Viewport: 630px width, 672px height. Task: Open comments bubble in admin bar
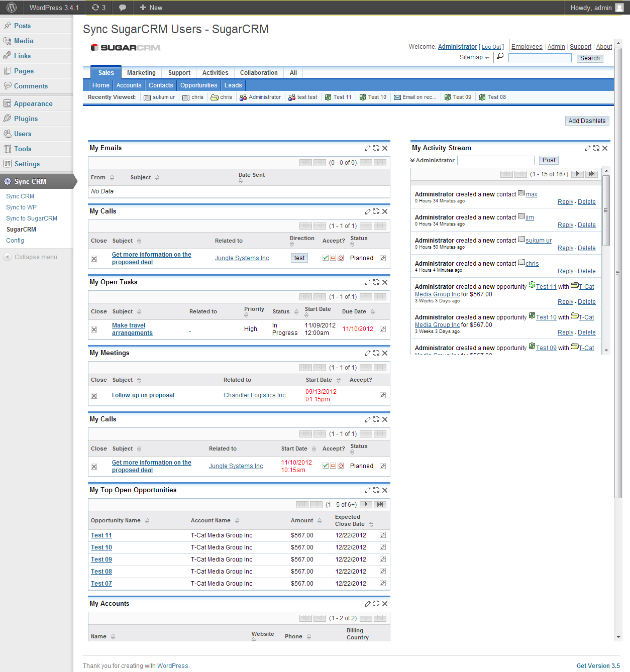[123, 8]
